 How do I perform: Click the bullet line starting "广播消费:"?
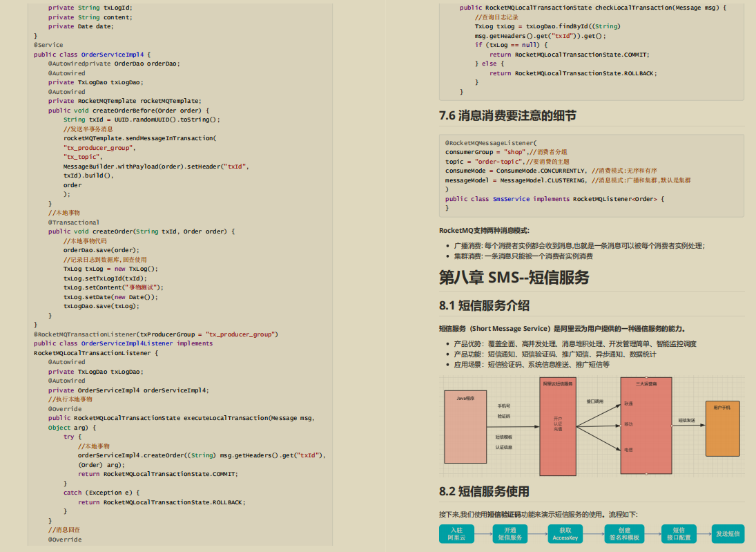point(579,245)
